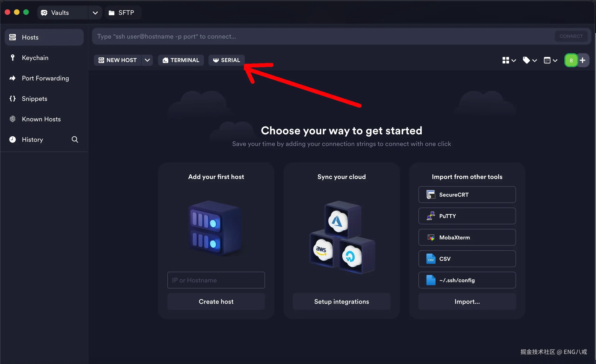Screen dimensions: 596x364
Task: Click the Import... button
Action: (467, 302)
